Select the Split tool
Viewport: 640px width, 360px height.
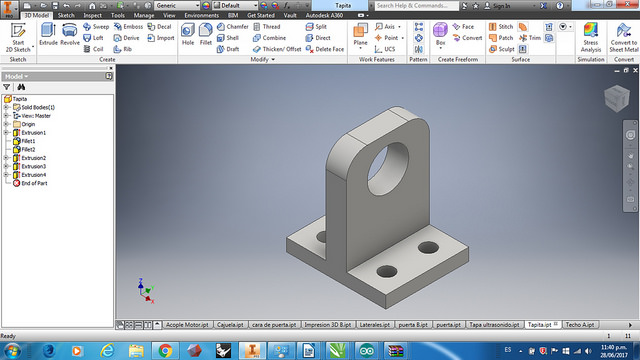pos(316,27)
